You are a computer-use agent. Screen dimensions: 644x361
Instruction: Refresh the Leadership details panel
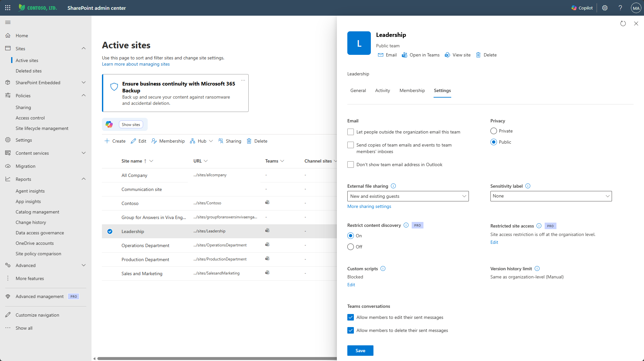623,24
